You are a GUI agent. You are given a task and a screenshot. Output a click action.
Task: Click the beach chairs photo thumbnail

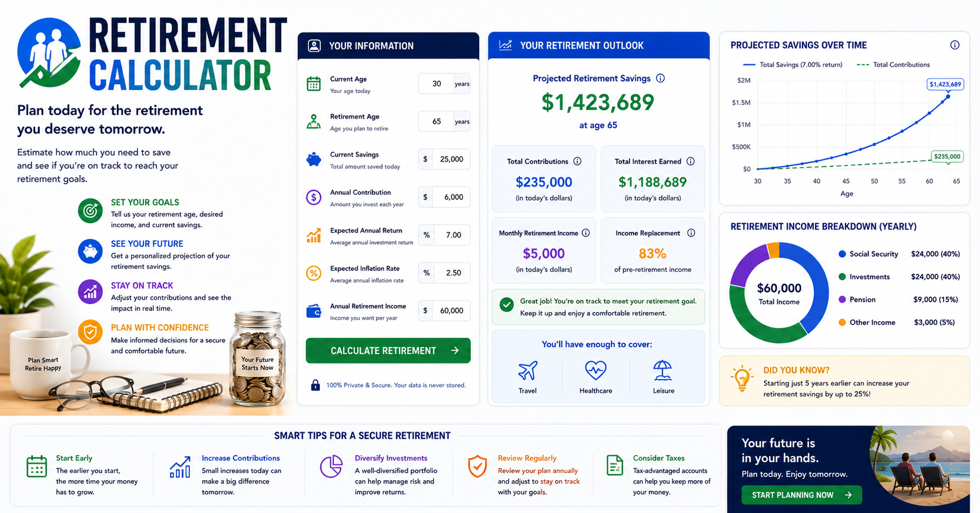[920, 467]
